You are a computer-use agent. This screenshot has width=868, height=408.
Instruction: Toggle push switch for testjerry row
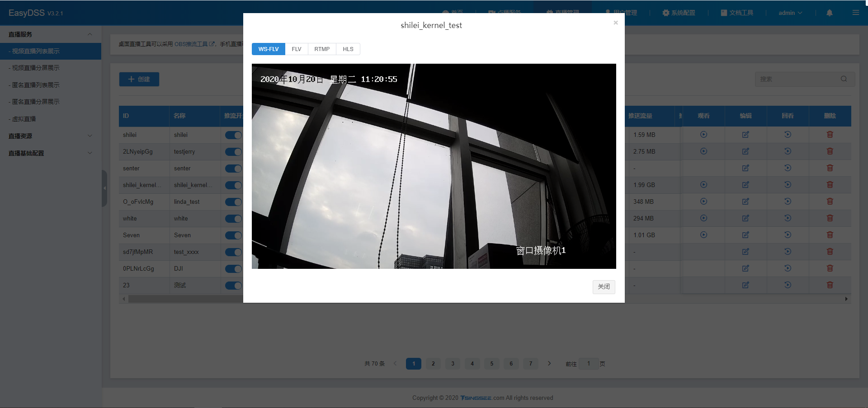(x=234, y=152)
